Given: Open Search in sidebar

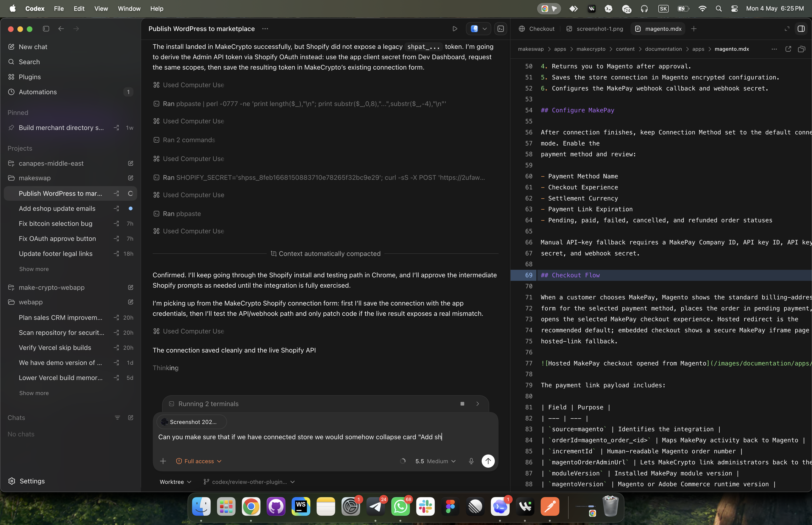Looking at the screenshot, I should coord(70,62).
